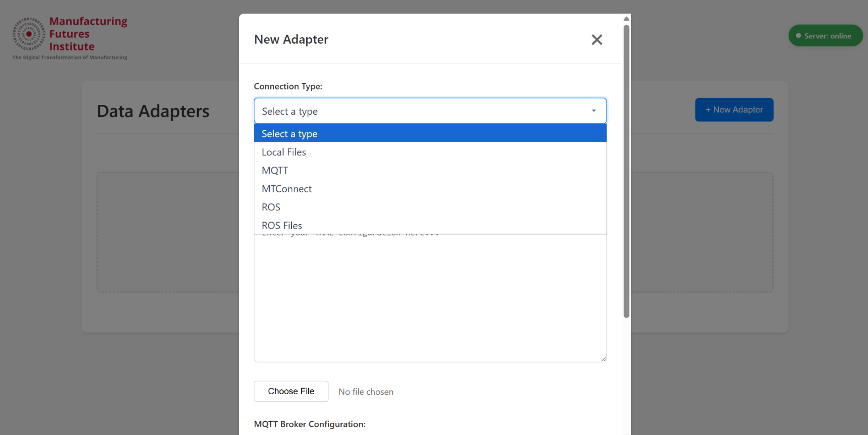Click the scrollbar up arrow in dialog
868x435 pixels.
click(626, 19)
